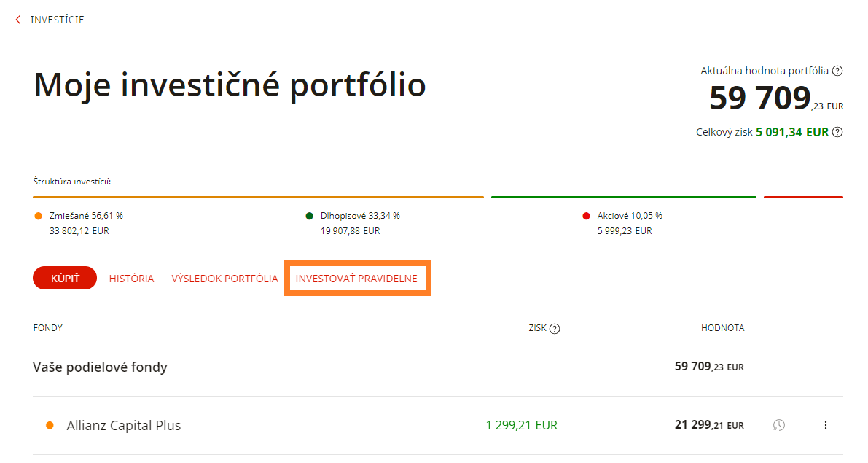Image resolution: width=868 pixels, height=463 pixels.
Task: Open VÝSLEDOK PORTFÓLIA tab
Action: 224,279
